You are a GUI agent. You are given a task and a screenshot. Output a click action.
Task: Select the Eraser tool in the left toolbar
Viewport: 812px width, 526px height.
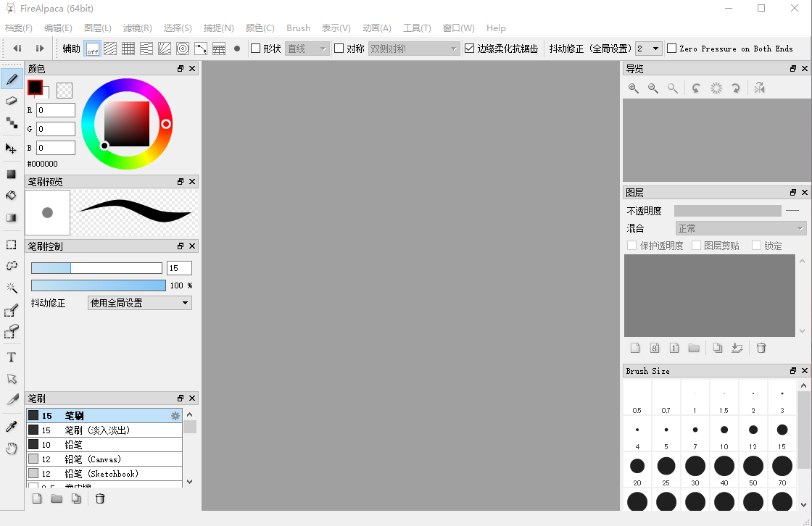tap(12, 101)
